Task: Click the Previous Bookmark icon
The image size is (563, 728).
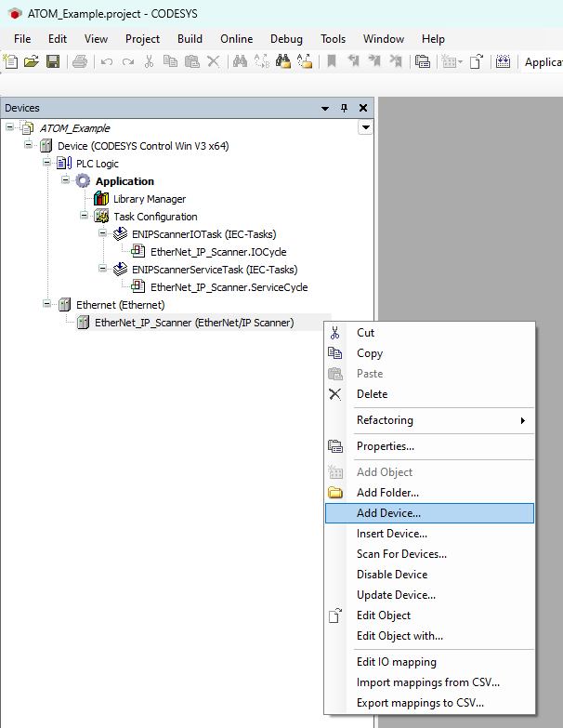Action: [353, 61]
